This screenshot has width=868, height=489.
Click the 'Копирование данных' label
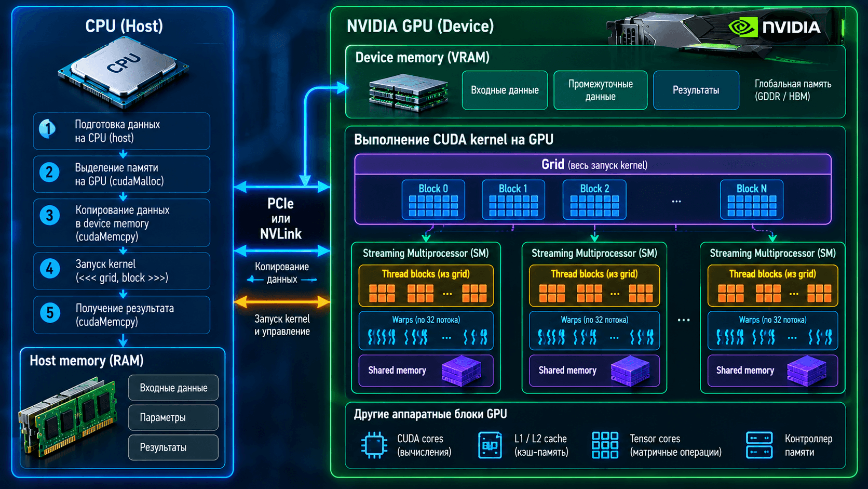pos(281,273)
